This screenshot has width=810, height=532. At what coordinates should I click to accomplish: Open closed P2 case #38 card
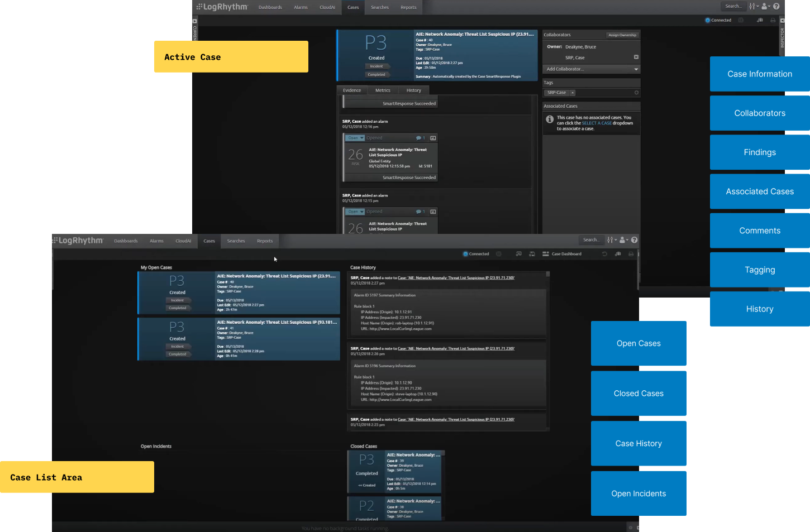pos(395,509)
